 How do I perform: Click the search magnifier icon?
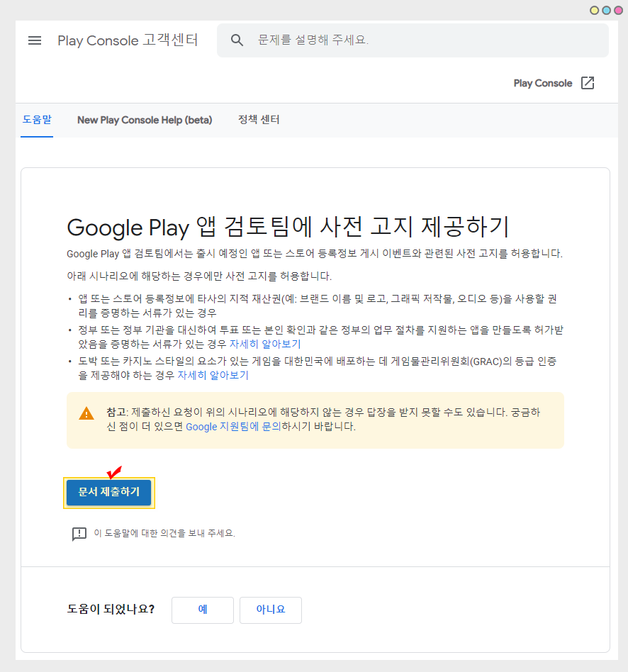tap(237, 40)
